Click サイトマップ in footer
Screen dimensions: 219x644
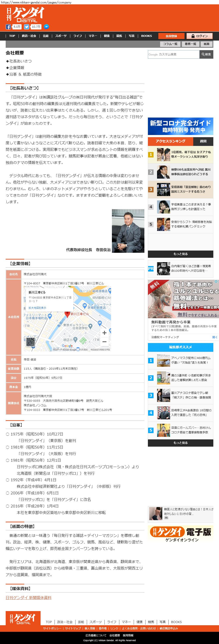(73, 629)
